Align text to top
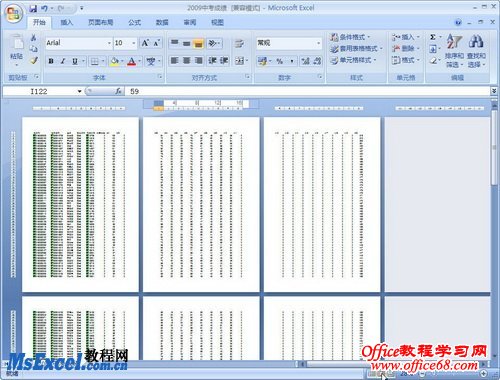This screenshot has height=380, width=500. click(x=174, y=43)
